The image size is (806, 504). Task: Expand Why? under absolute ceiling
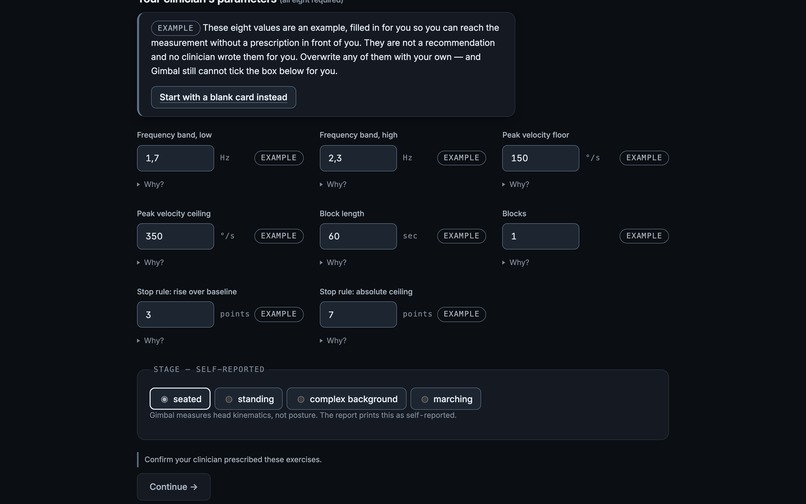[x=333, y=340]
